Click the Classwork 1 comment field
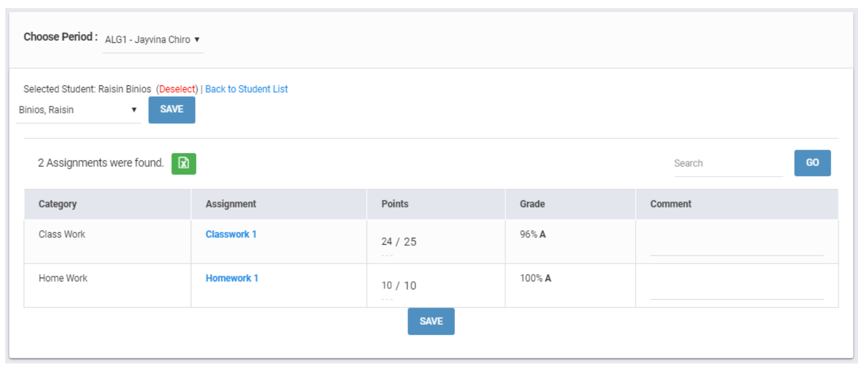Screen dimensions: 868x371 click(736, 247)
